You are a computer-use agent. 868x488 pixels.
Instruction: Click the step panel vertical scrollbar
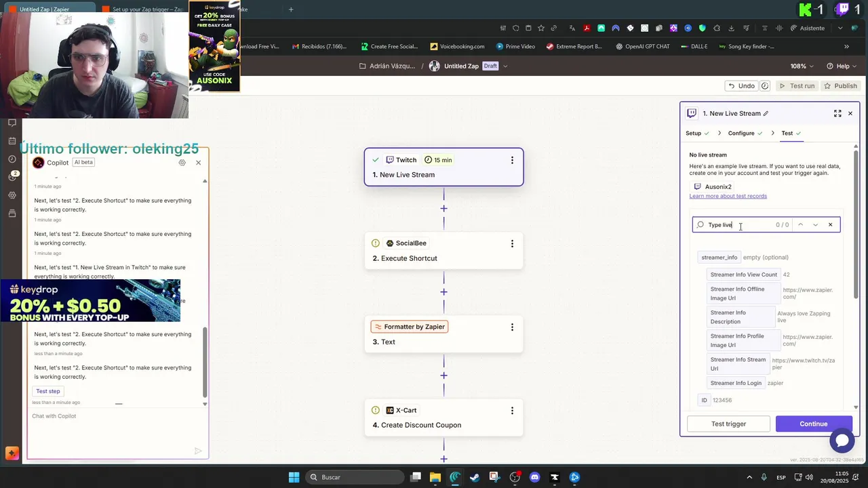point(856,224)
